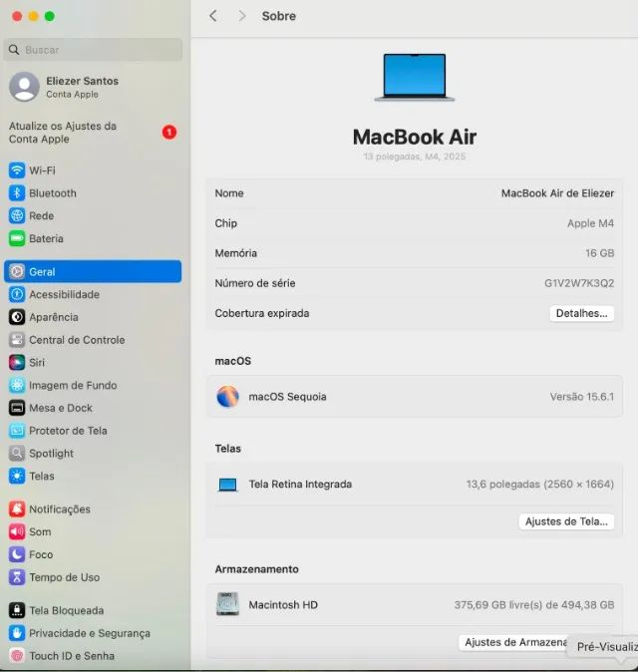Select the Geral gear icon
The width and height of the screenshot is (638, 672).
(17, 272)
